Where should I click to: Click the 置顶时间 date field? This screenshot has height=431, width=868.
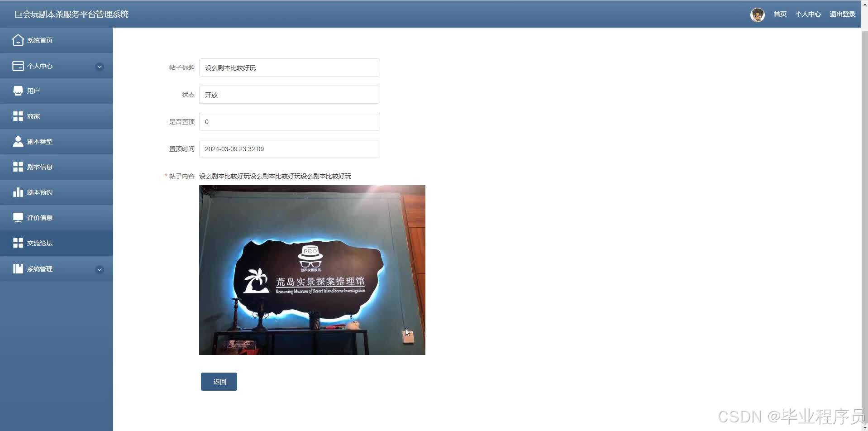pos(290,149)
